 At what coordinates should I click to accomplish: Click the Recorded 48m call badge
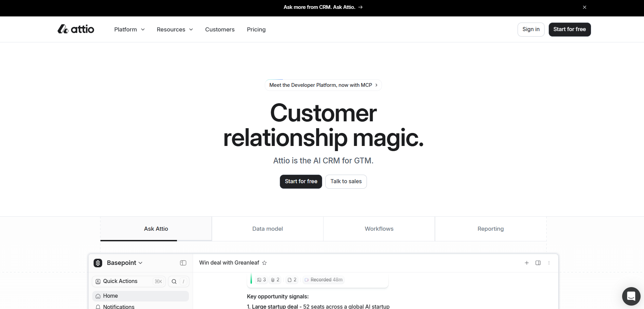(x=323, y=280)
